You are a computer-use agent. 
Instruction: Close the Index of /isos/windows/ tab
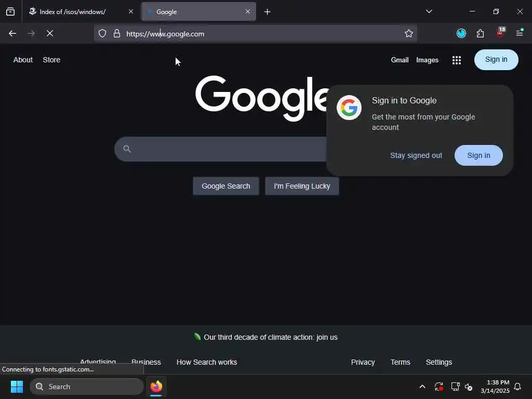pyautogui.click(x=130, y=11)
